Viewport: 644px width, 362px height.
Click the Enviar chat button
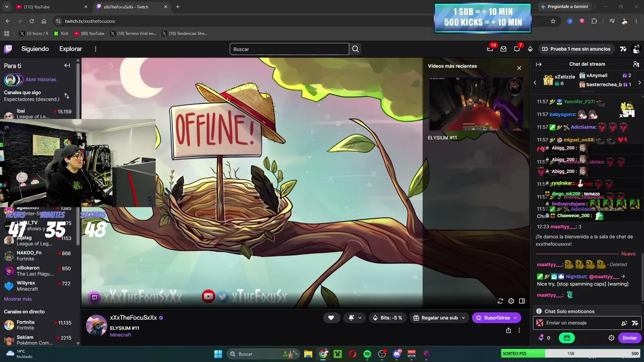(x=630, y=338)
